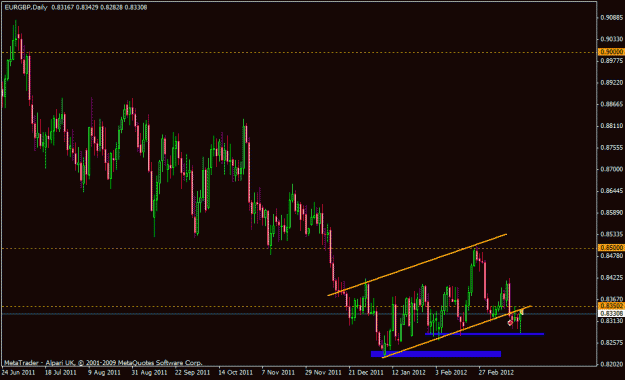The height and width of the screenshot is (380, 625).
Task: Click the 18 Jul 2011 date label
Action: click(61, 372)
